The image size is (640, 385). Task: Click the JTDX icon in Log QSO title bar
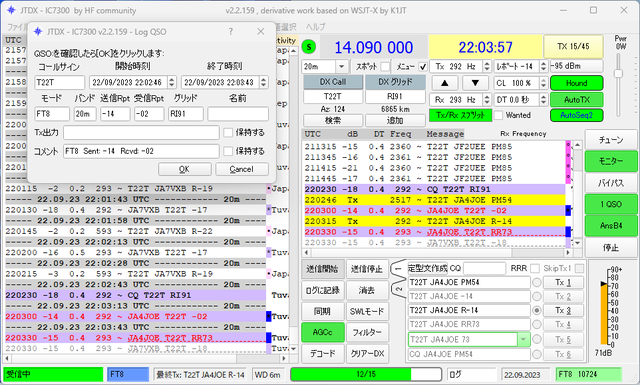pos(38,31)
